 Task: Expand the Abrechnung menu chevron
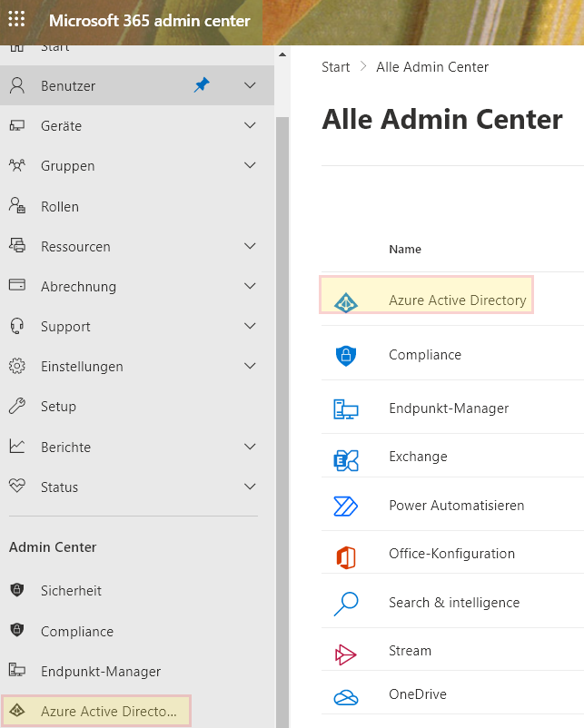pos(250,286)
